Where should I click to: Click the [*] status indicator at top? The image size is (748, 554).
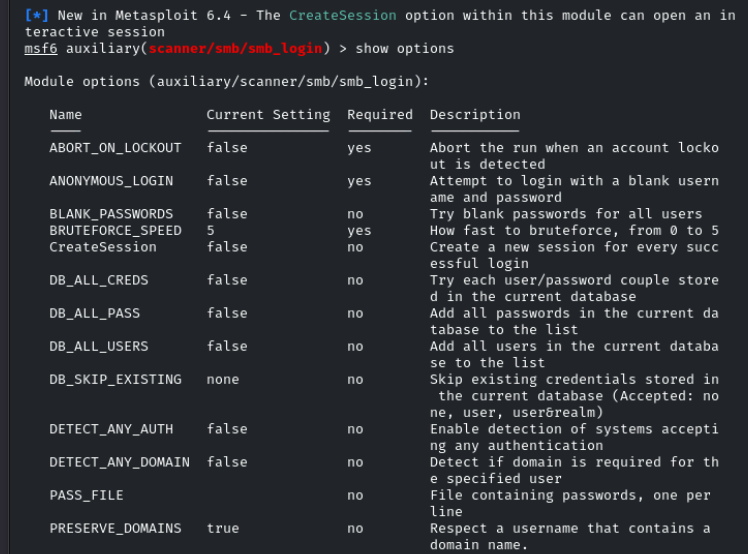click(x=36, y=15)
